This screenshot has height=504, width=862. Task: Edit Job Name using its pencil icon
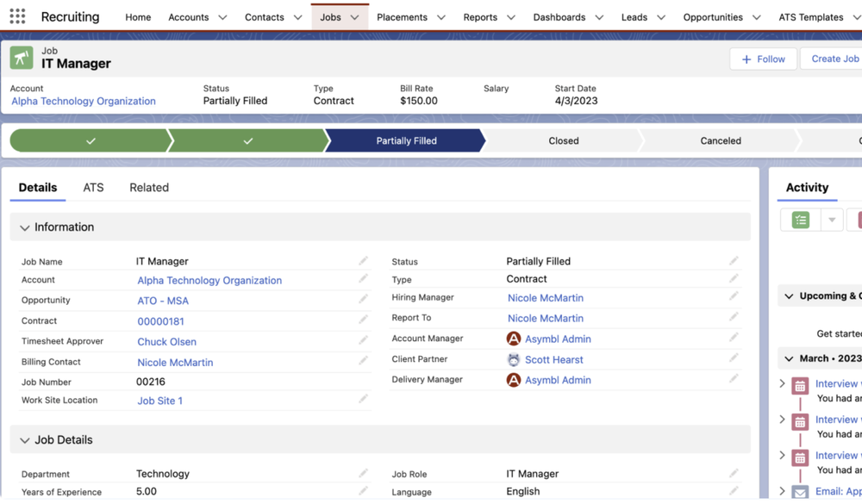point(363,260)
